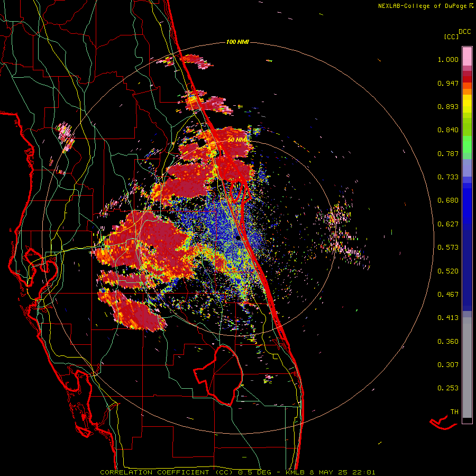Pick the gray lower segment of color bar

(467, 368)
